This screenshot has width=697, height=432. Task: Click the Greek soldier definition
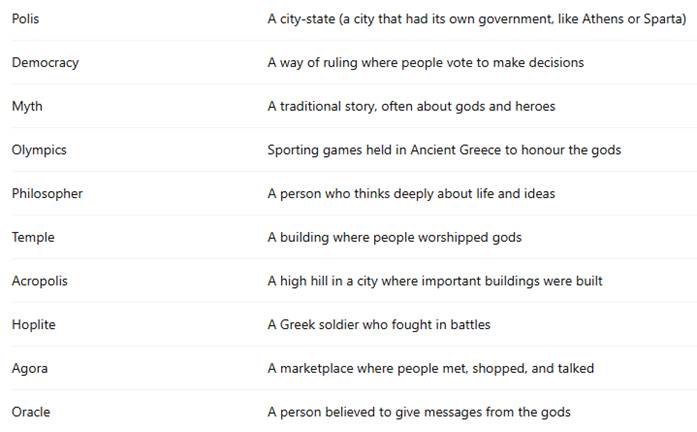(x=379, y=325)
